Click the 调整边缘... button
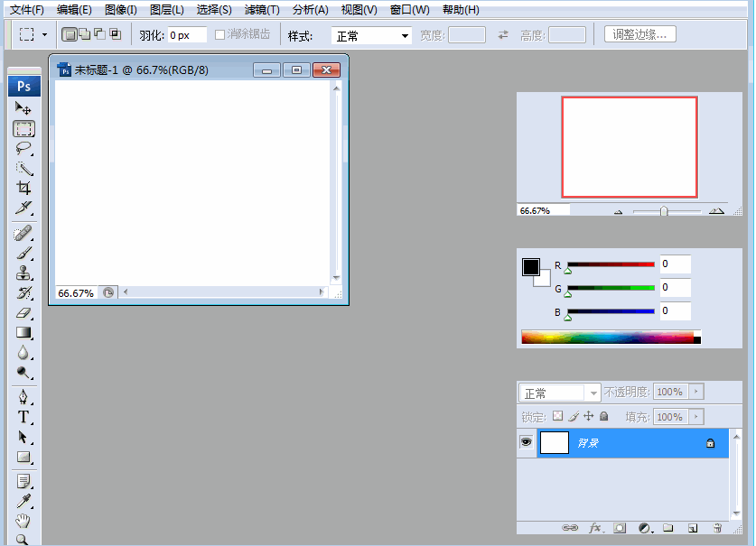Screen dimensions: 756x546 (x=639, y=34)
